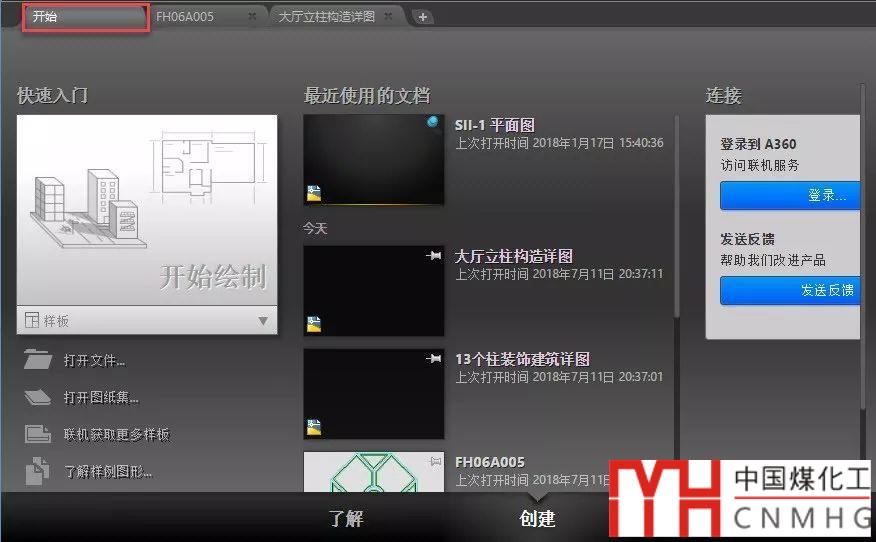Switch to the 创建 page

pyautogui.click(x=537, y=519)
